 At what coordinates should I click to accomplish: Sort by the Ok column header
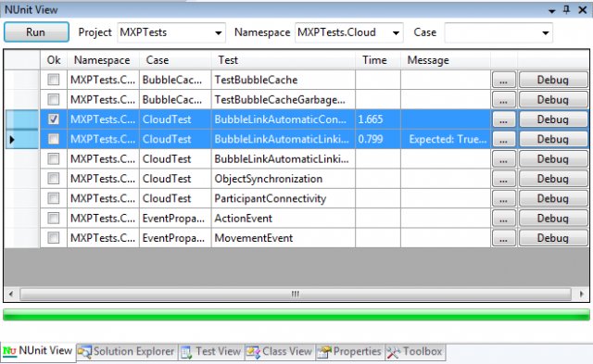[54, 60]
